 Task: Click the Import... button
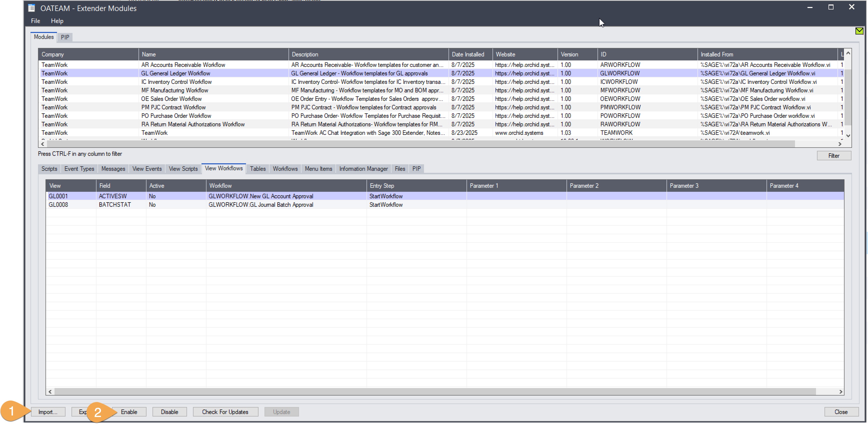pos(48,412)
